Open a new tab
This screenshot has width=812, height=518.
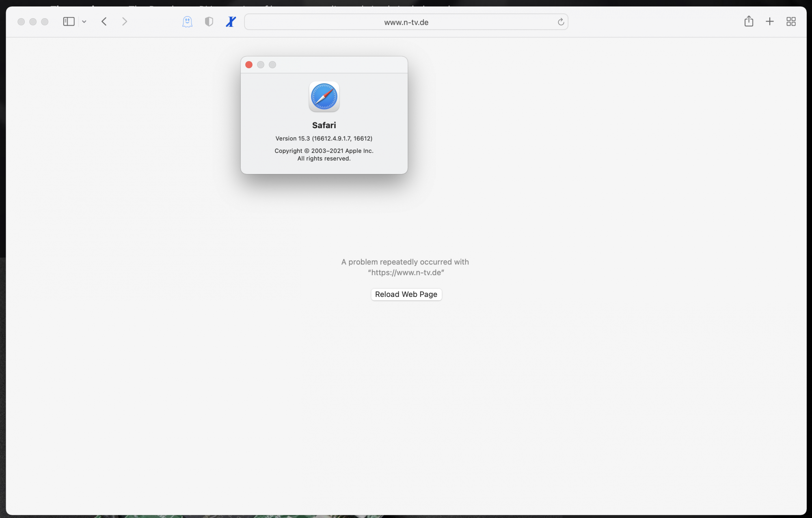(x=770, y=21)
